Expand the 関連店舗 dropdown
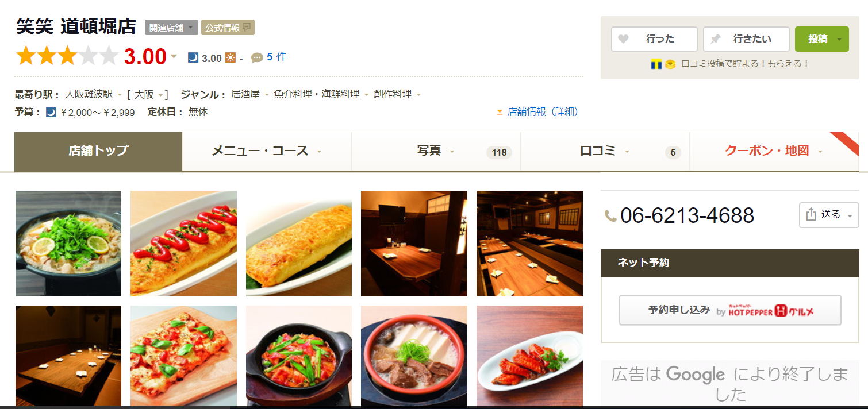Screen dimensions: 868x409 click(x=171, y=27)
